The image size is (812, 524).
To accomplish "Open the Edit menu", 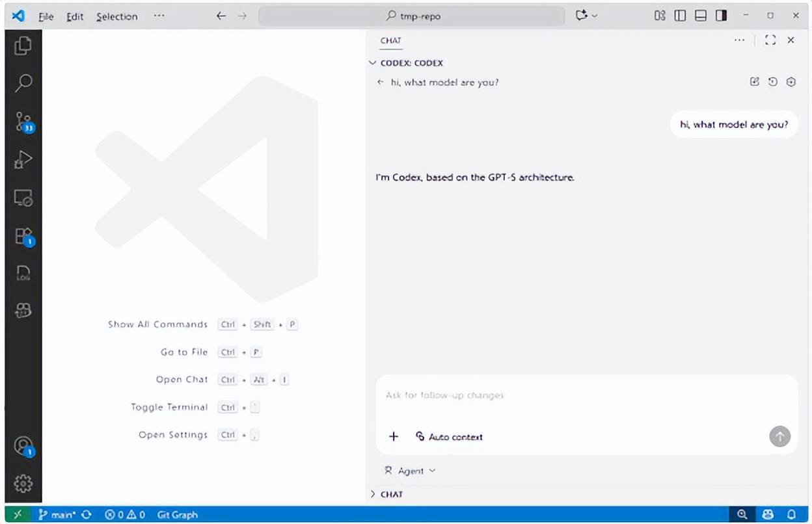I will 75,16.
